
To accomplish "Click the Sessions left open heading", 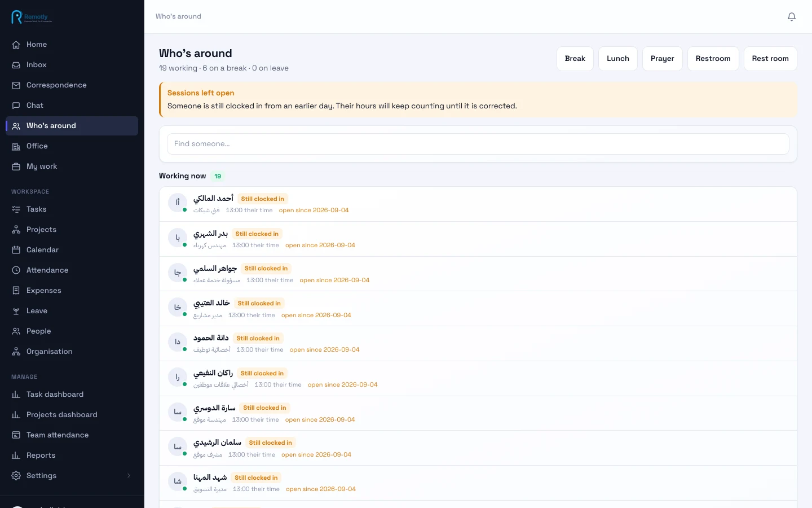I will (201, 93).
